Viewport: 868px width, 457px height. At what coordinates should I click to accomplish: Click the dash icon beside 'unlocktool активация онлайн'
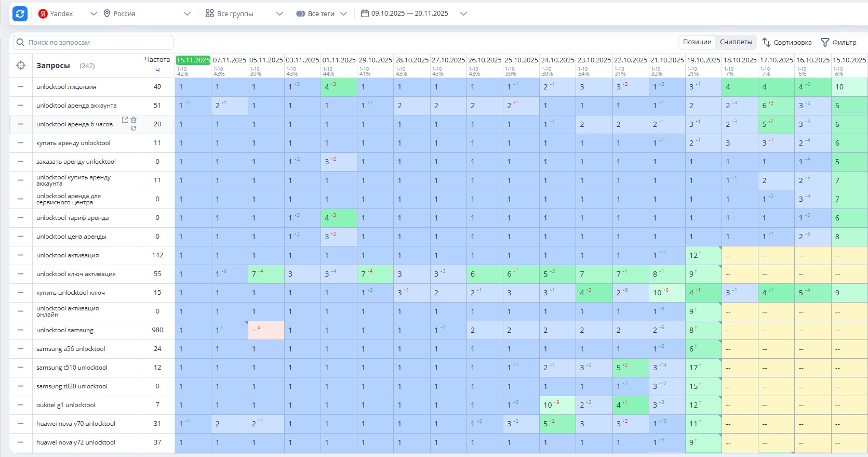point(21,311)
